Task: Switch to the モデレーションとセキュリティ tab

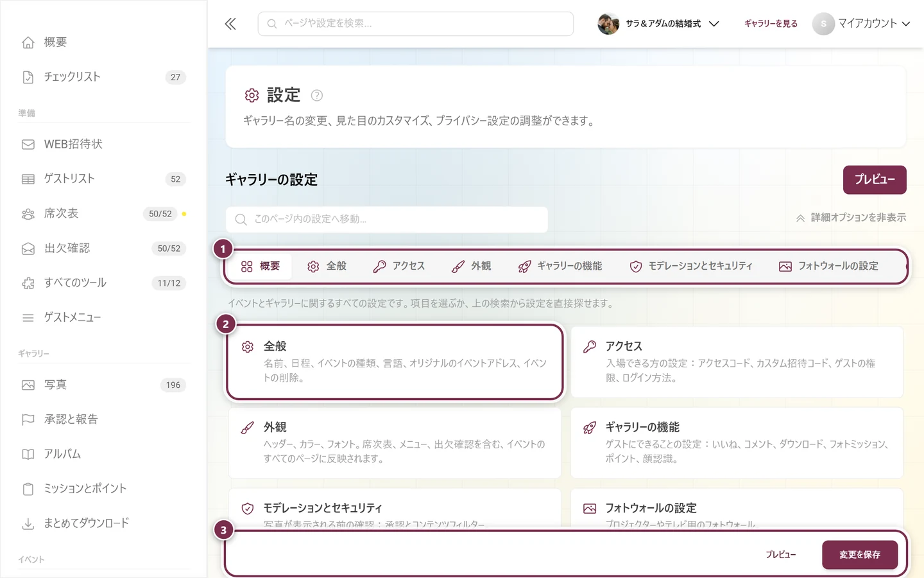Action: 691,267
